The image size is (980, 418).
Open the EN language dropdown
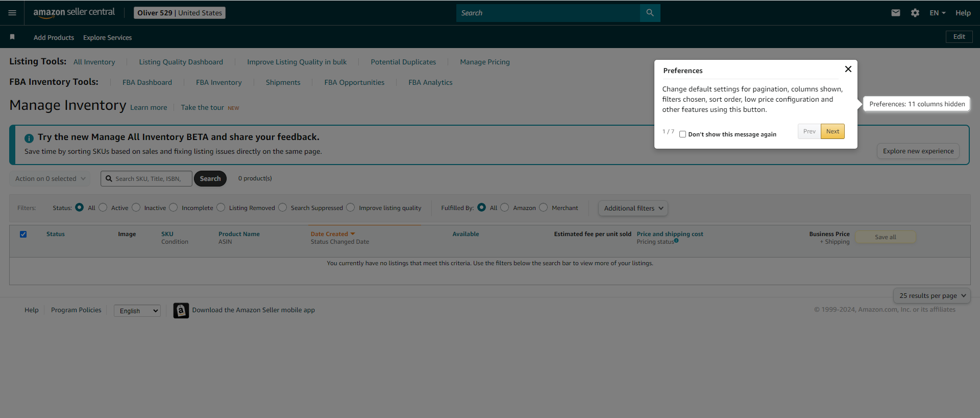pyautogui.click(x=937, y=13)
